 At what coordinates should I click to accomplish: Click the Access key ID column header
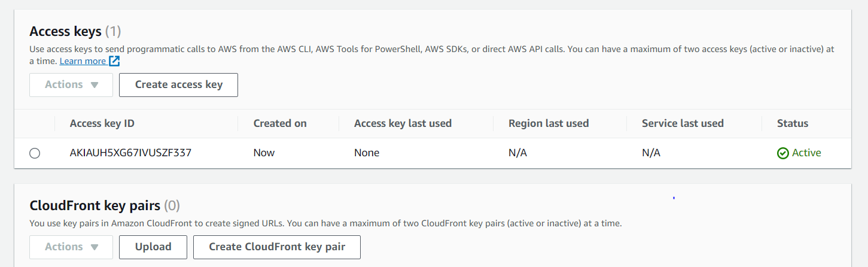point(102,123)
